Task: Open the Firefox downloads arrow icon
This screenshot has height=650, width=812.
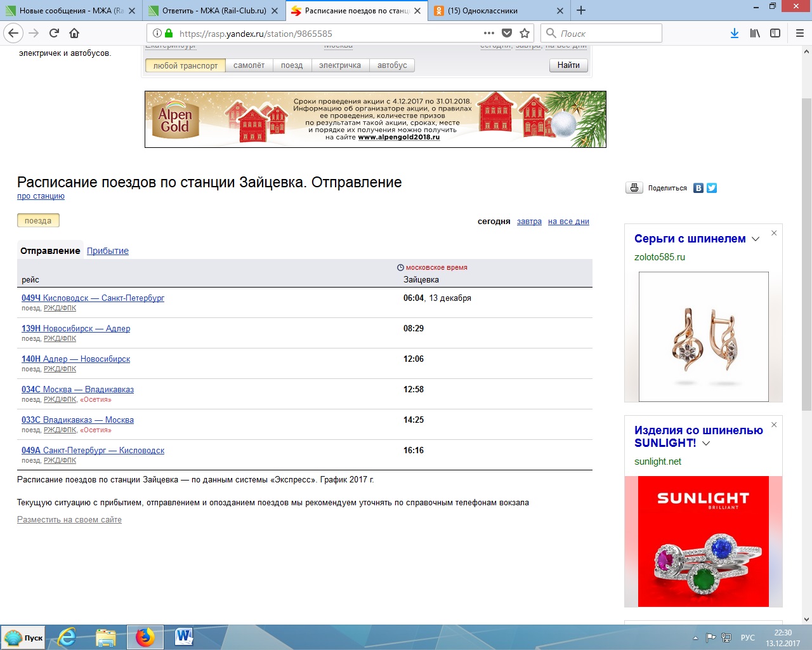Action: 734,33
